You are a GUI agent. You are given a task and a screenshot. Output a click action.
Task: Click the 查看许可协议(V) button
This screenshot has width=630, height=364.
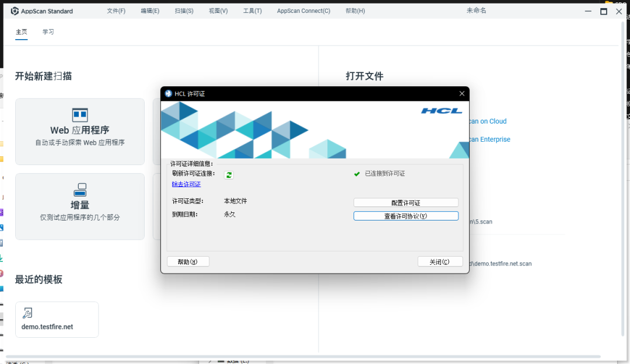(x=406, y=216)
